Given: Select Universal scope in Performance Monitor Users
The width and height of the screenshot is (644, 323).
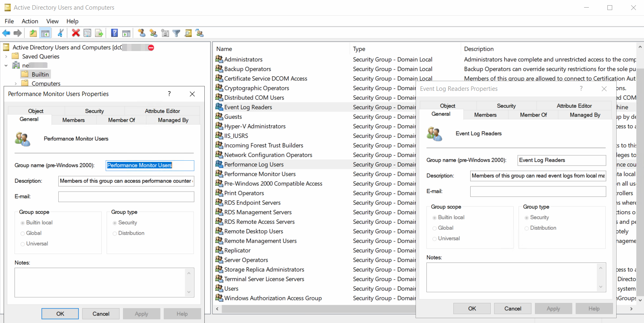Looking at the screenshot, I should click(23, 243).
